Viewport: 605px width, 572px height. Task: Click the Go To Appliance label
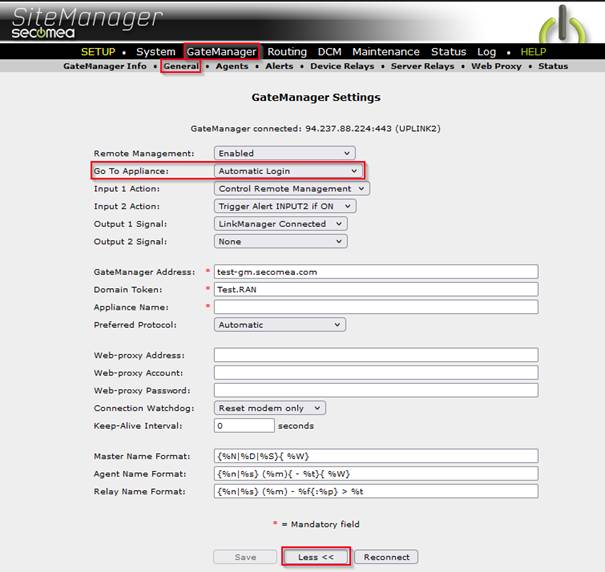click(x=131, y=171)
